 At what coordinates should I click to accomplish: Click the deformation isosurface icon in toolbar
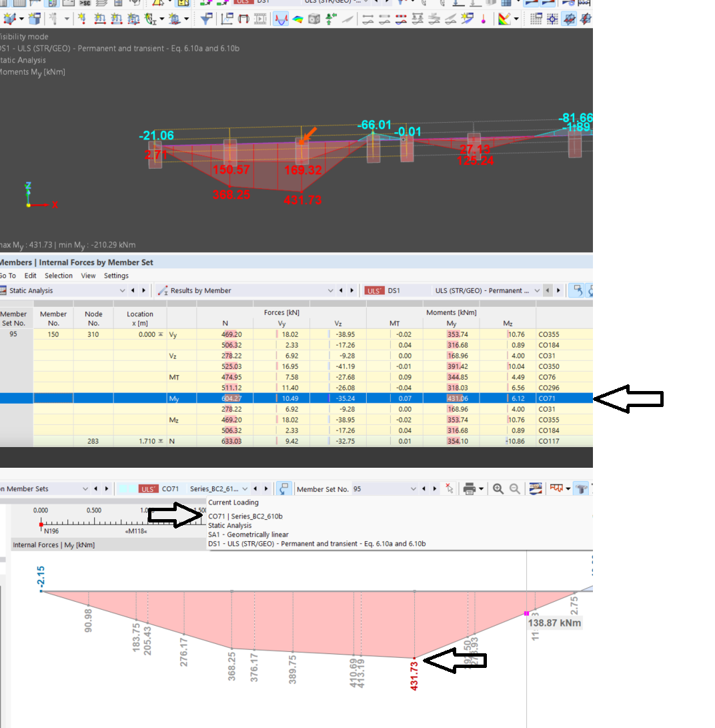[x=297, y=19]
